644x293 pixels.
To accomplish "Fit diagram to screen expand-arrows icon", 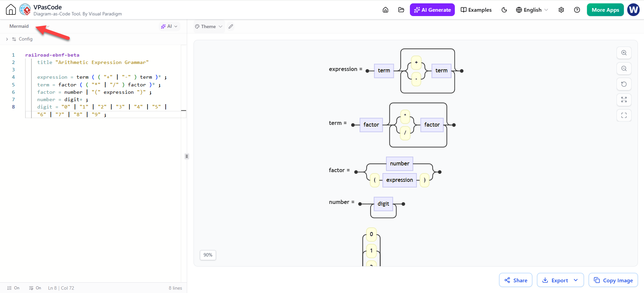I will pos(624,100).
